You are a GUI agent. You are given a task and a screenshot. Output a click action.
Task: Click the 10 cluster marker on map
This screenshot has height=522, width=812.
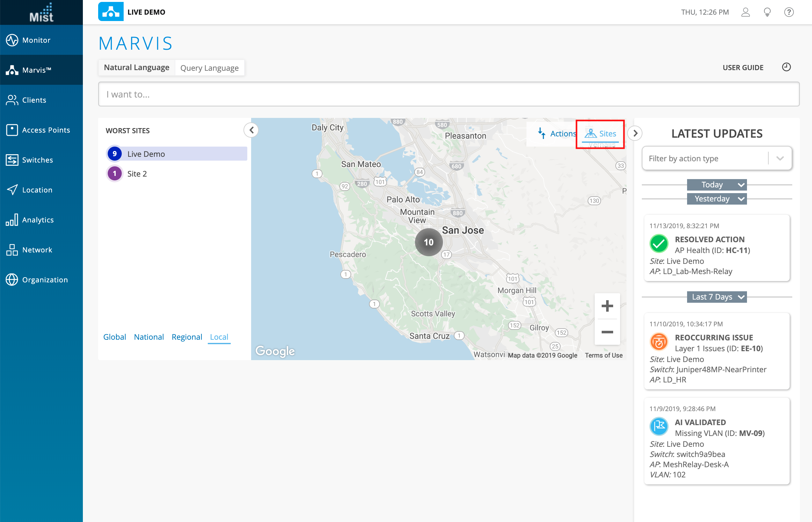click(428, 242)
